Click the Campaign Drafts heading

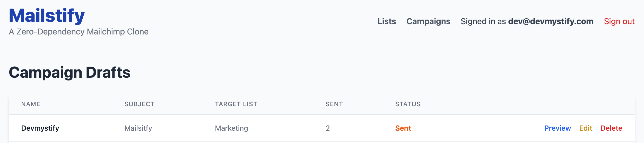click(x=69, y=72)
